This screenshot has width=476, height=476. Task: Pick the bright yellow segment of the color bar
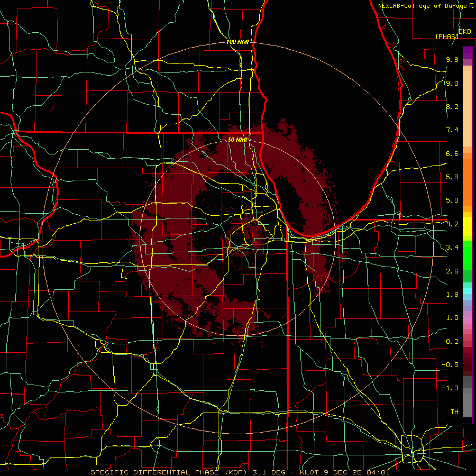pyautogui.click(x=467, y=226)
